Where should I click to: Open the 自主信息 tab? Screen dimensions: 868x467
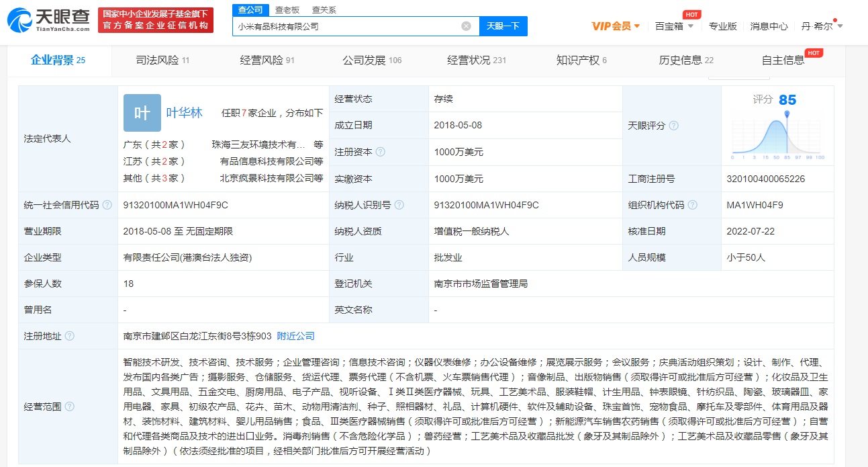[x=783, y=60]
